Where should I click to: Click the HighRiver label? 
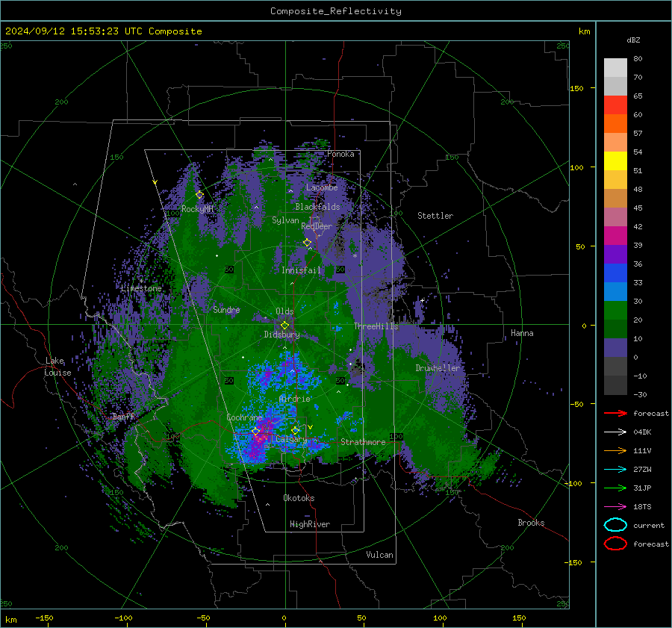(310, 524)
